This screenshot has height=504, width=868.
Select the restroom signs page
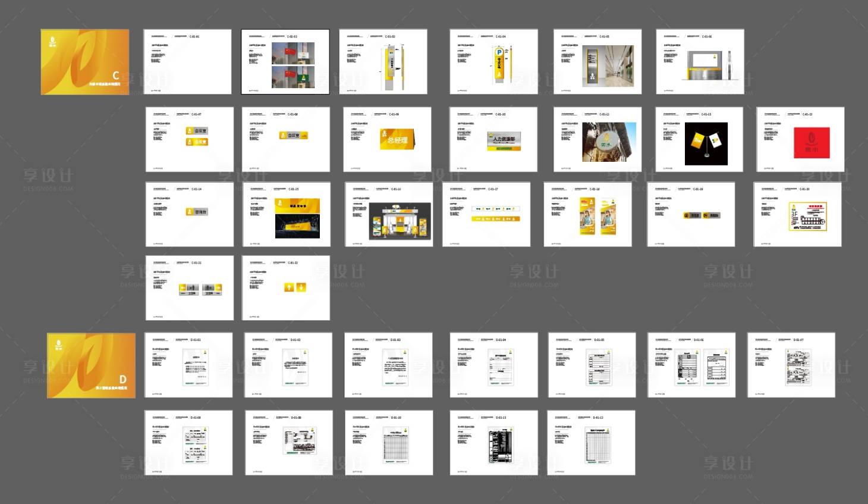tap(190, 288)
